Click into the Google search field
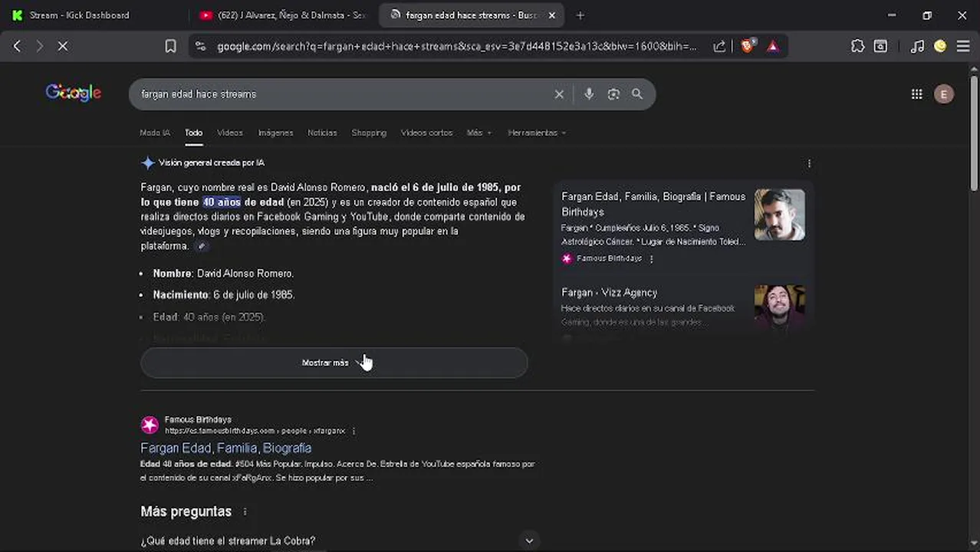The width and height of the screenshot is (980, 552). pyautogui.click(x=337, y=94)
